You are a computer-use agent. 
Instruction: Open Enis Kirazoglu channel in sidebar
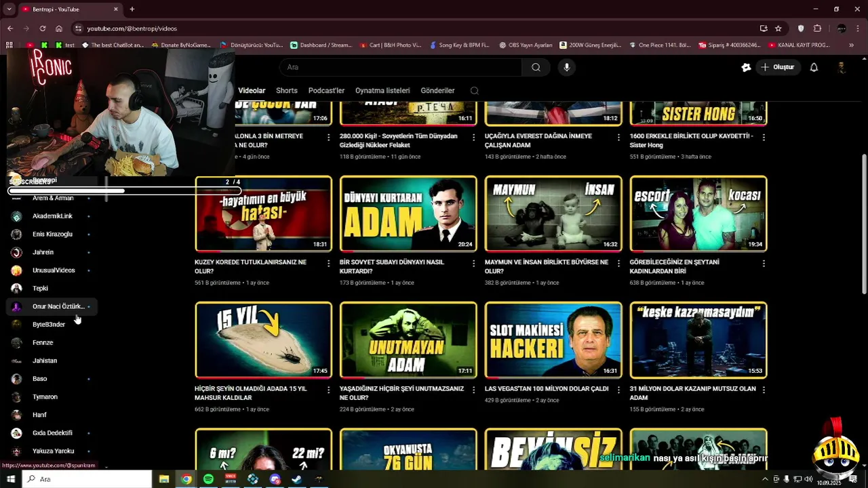tap(52, 234)
